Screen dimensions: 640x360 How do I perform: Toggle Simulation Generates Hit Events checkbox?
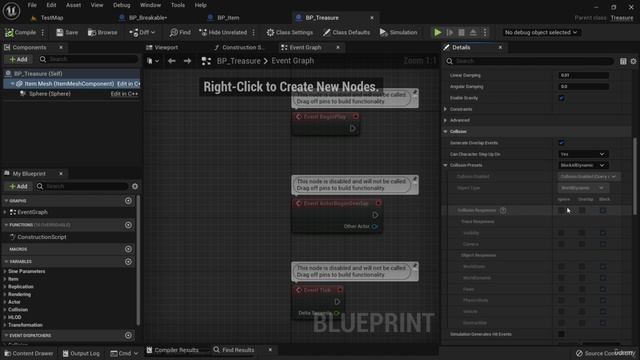tap(562, 334)
